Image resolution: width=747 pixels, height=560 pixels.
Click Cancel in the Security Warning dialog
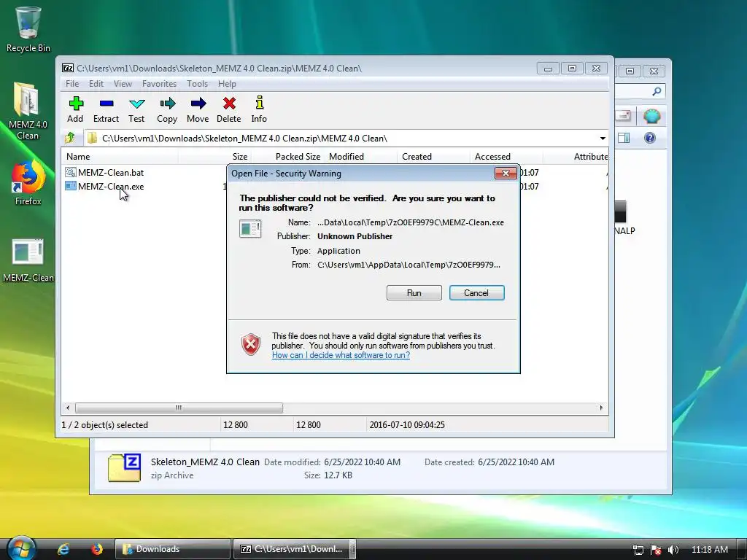pyautogui.click(x=476, y=293)
